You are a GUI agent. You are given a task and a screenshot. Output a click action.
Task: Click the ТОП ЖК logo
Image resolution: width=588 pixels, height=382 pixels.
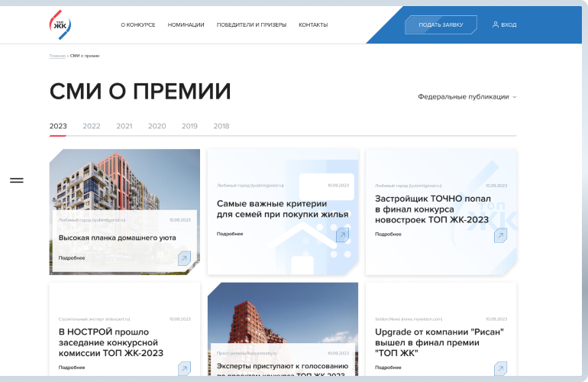60,24
